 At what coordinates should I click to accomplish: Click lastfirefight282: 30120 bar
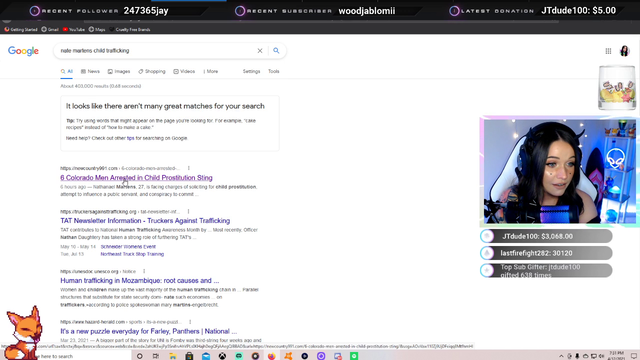click(x=547, y=253)
